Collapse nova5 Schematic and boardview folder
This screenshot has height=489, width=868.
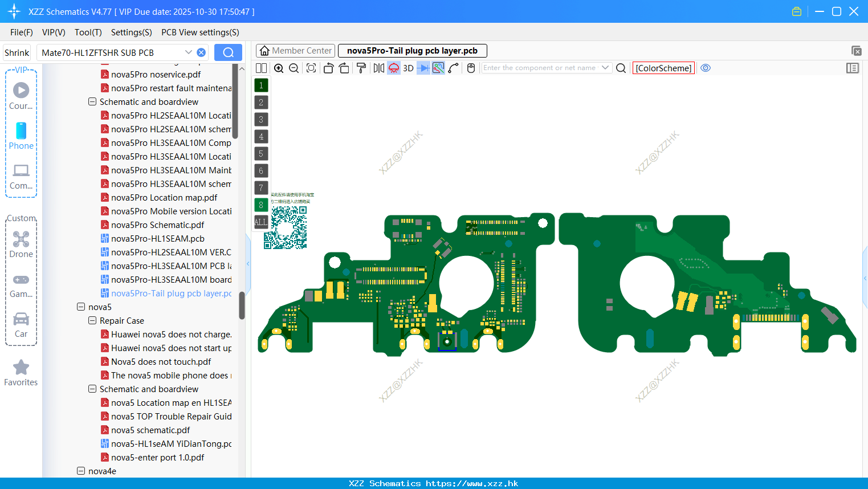tap(92, 389)
